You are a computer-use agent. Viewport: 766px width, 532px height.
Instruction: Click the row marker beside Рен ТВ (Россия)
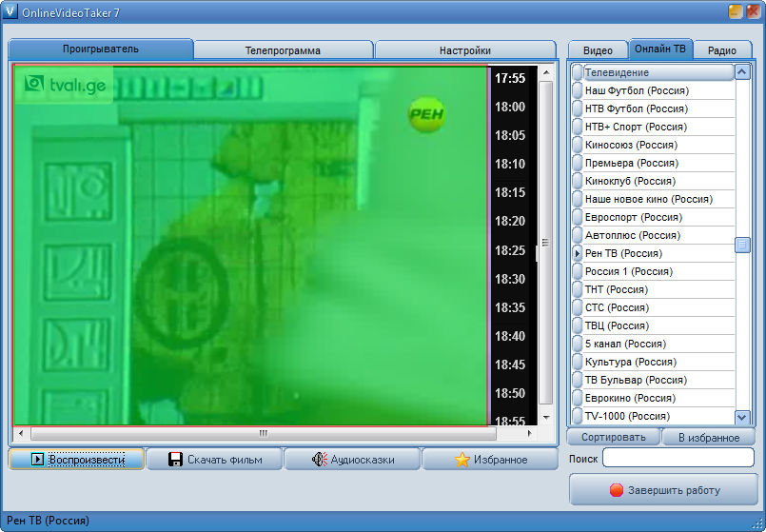pos(578,254)
